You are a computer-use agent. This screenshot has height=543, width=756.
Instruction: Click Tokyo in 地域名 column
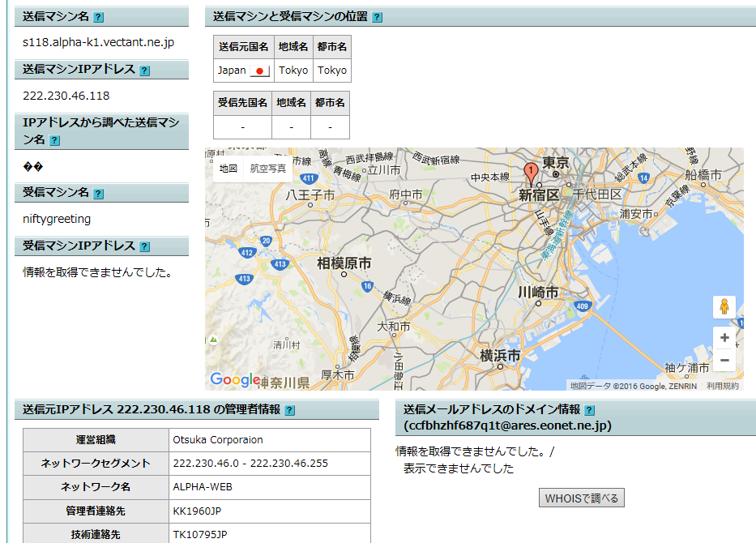coord(293,71)
